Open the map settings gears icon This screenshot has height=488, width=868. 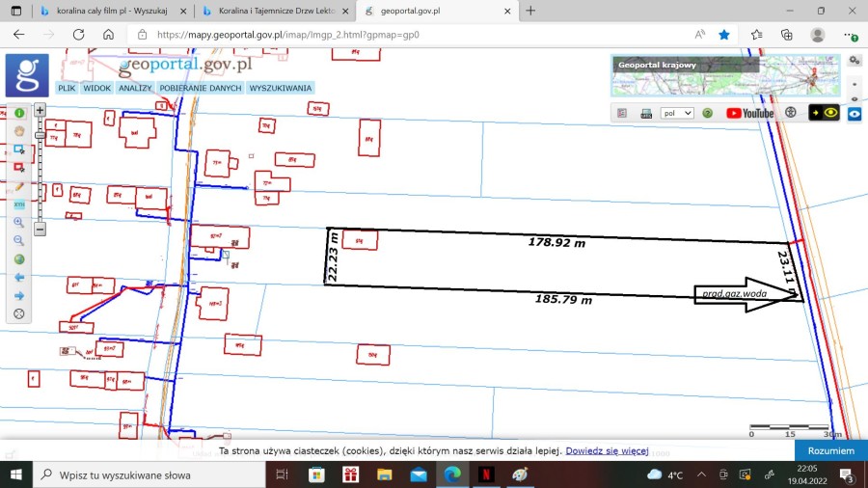pyautogui.click(x=854, y=61)
